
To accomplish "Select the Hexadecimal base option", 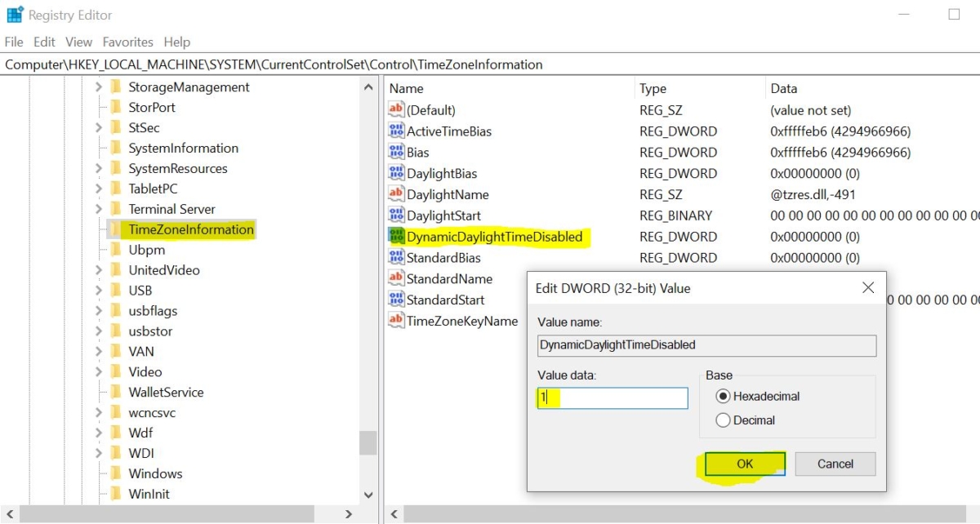I will [722, 397].
